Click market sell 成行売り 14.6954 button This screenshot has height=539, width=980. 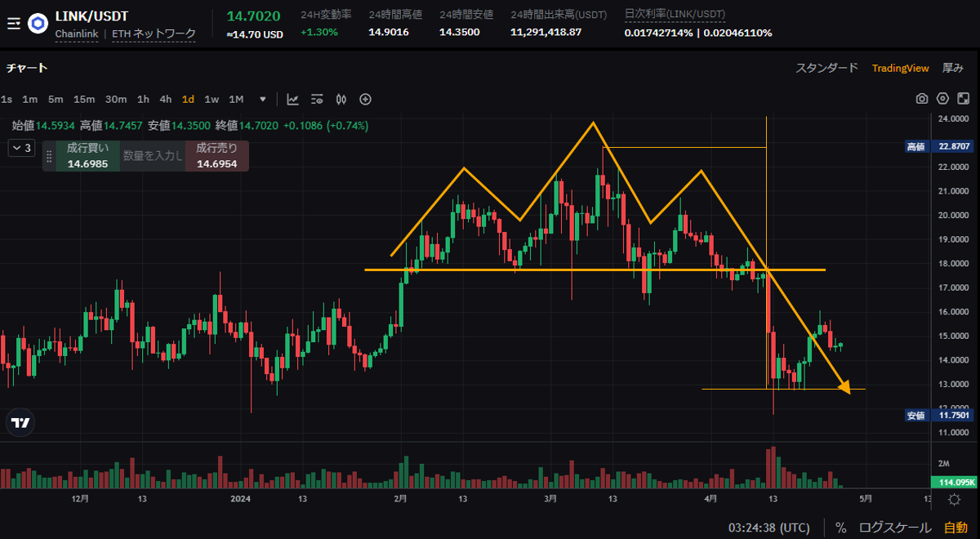pyautogui.click(x=216, y=156)
